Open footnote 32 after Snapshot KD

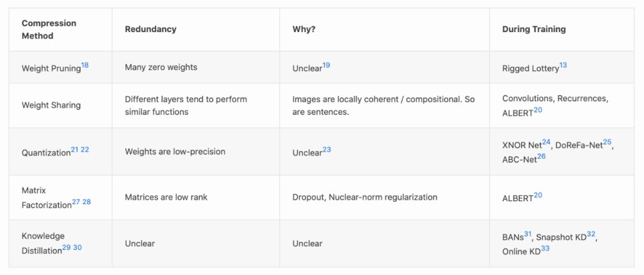[591, 234]
